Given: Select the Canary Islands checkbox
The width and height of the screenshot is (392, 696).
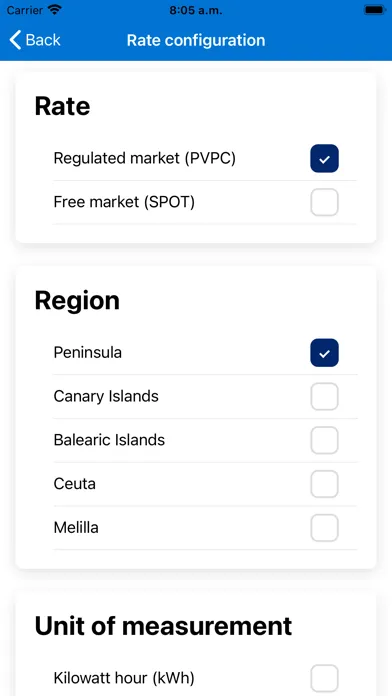Looking at the screenshot, I should pos(325,396).
